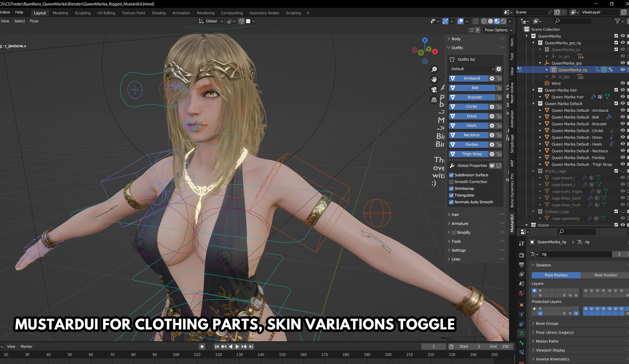Toggle the Dress outfit button

pyautogui.click(x=472, y=116)
